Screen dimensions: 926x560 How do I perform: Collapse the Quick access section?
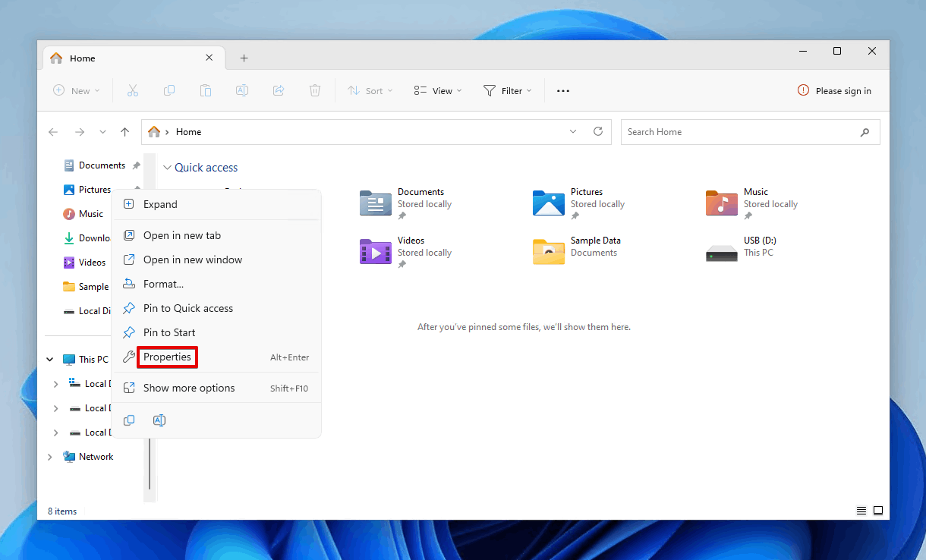click(x=168, y=168)
